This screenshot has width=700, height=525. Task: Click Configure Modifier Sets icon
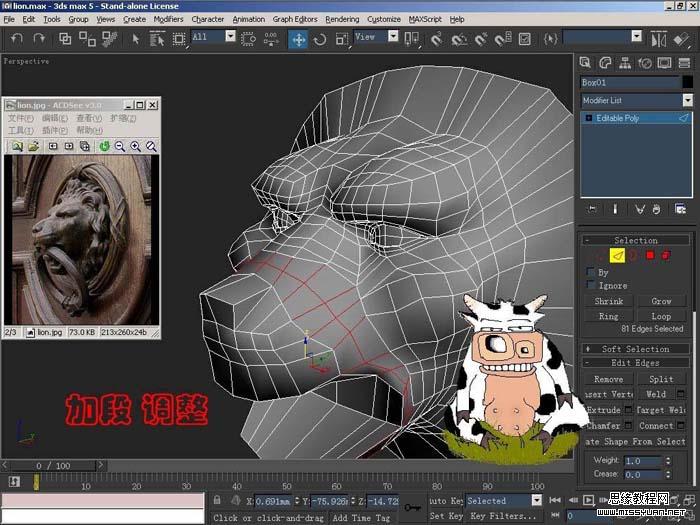click(x=680, y=209)
